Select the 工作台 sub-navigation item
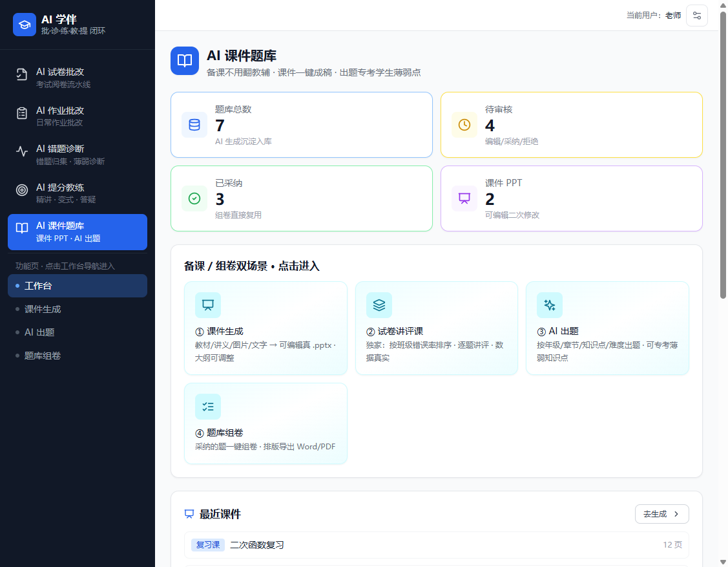Screen dimensions: 728x567 (x=78, y=286)
